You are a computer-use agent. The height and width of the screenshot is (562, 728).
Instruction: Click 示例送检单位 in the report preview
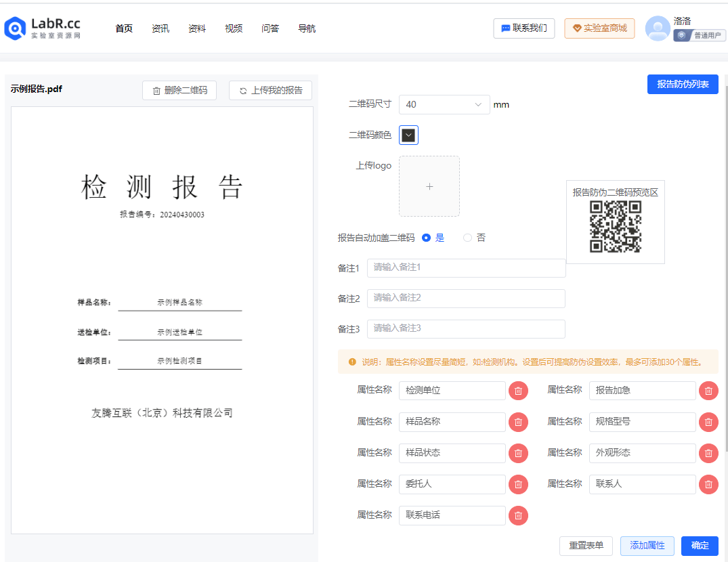click(x=179, y=332)
